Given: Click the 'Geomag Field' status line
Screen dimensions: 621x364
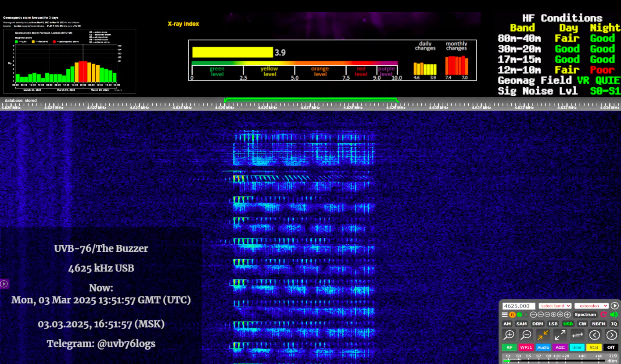Looking at the screenshot, I should point(560,80).
